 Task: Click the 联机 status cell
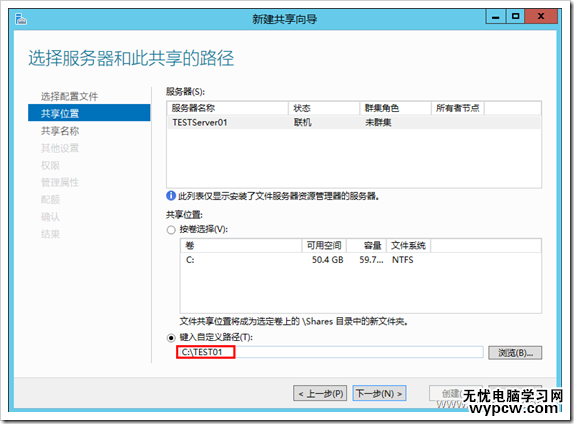pos(302,122)
